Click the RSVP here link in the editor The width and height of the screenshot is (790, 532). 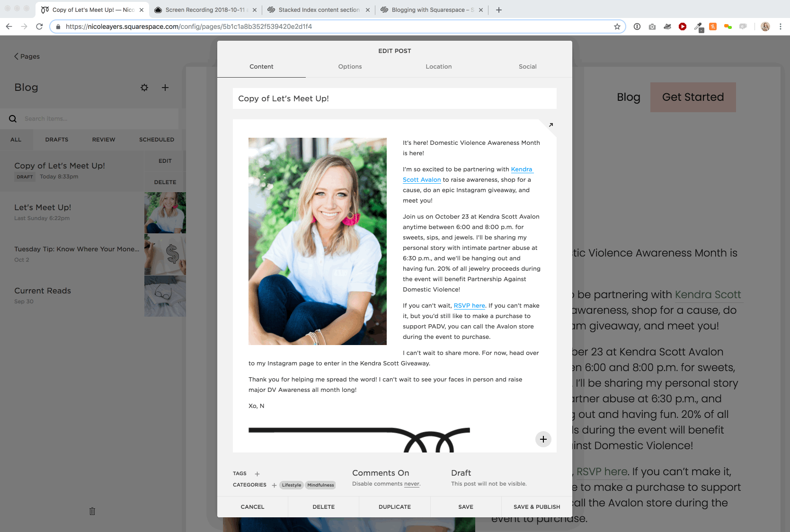point(469,306)
